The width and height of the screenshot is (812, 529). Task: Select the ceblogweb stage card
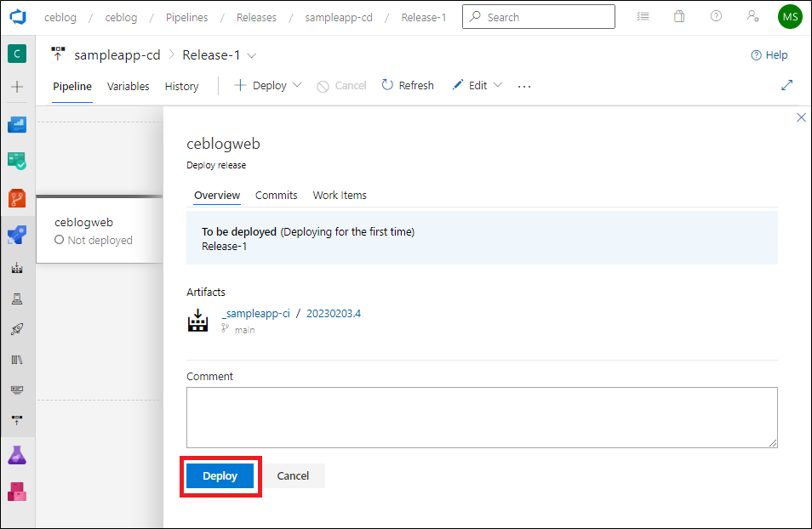[x=100, y=230]
